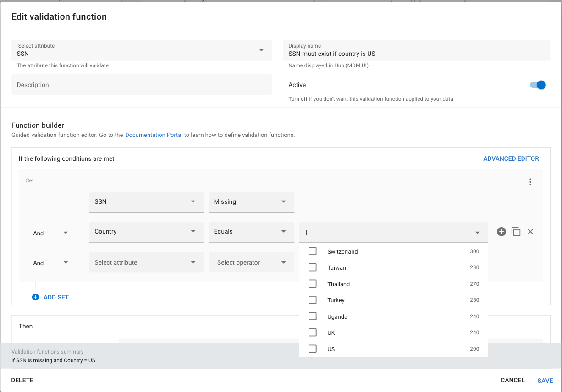Tick the Uganda checkbox

(x=313, y=316)
